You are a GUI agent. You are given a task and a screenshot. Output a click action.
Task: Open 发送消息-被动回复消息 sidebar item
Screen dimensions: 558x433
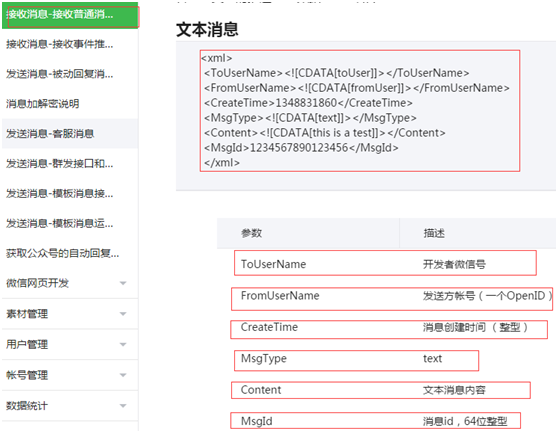click(70, 74)
